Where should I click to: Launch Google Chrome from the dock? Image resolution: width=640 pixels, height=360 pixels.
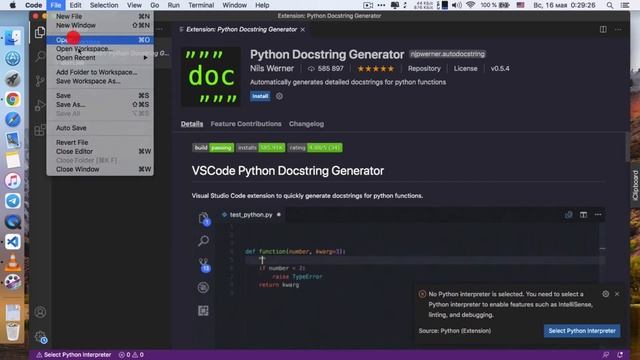coord(13,99)
